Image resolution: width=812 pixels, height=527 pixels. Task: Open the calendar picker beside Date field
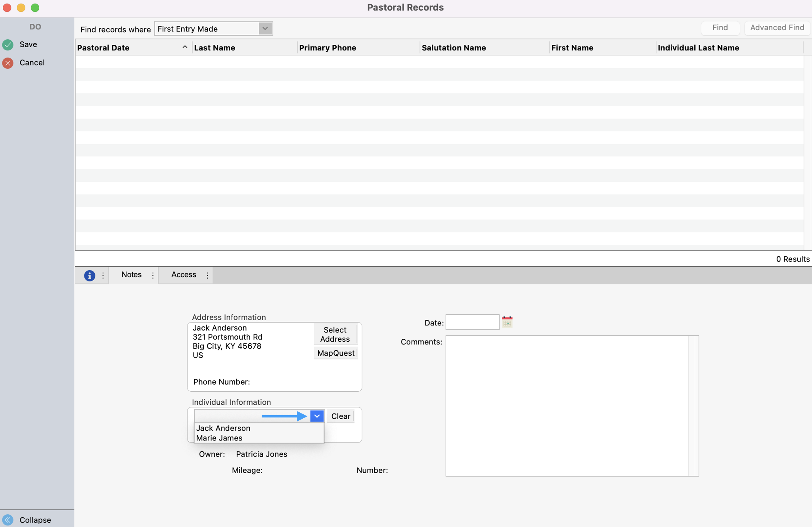(507, 322)
